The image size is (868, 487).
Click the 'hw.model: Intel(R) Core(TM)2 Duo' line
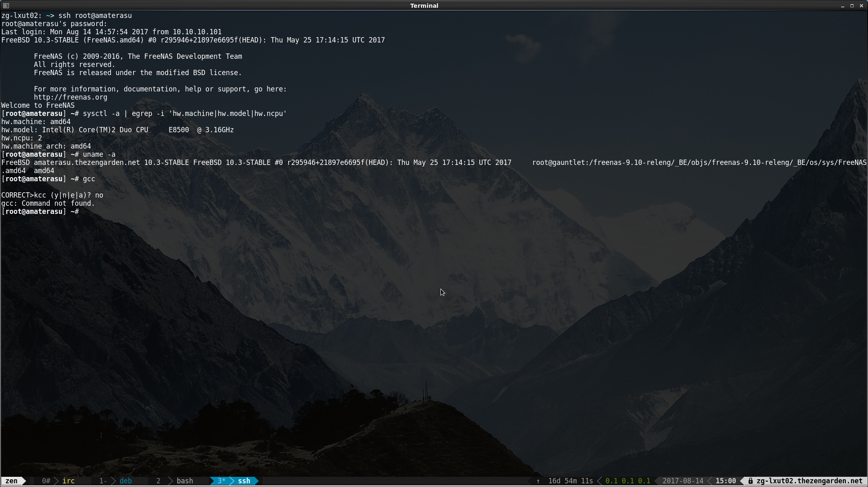click(118, 130)
